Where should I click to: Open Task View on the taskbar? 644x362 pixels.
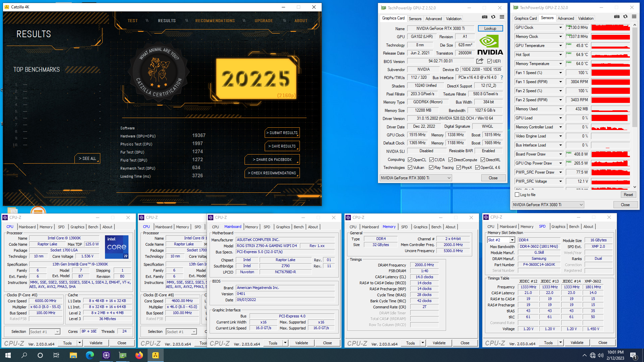56,355
